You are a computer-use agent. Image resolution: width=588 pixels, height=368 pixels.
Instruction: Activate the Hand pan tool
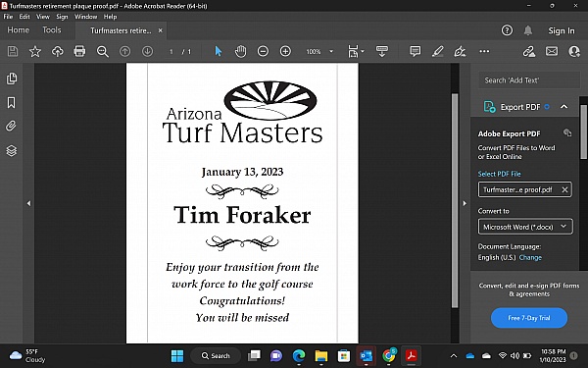coord(240,51)
